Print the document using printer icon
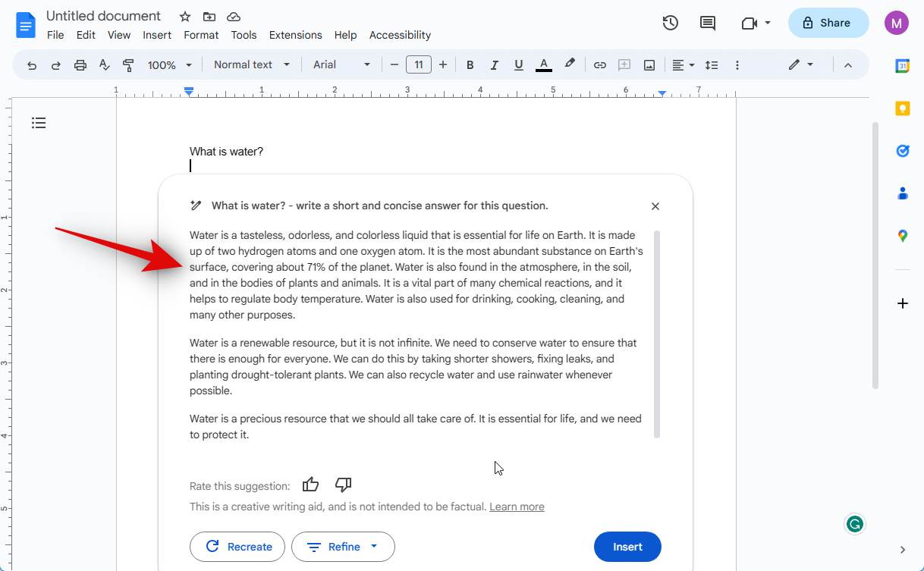Image resolution: width=924 pixels, height=571 pixels. [80, 65]
